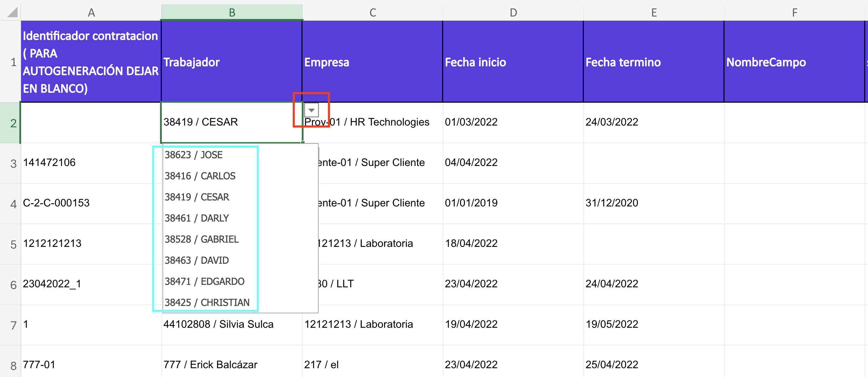This screenshot has width=868, height=377.
Task: Select start date cell 19/04/2022
Action: (x=513, y=325)
